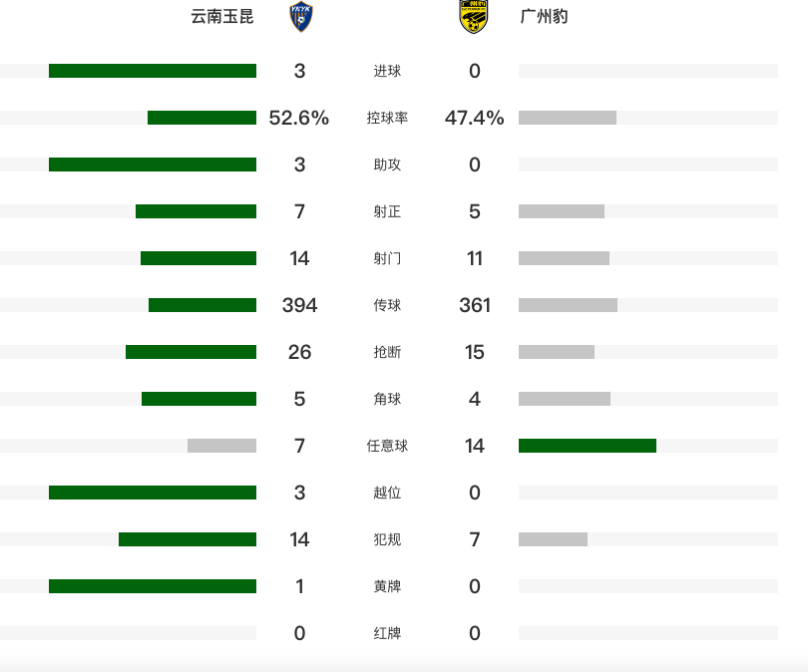Click the 广州豹 team crest icon
This screenshot has width=808, height=672.
click(473, 17)
